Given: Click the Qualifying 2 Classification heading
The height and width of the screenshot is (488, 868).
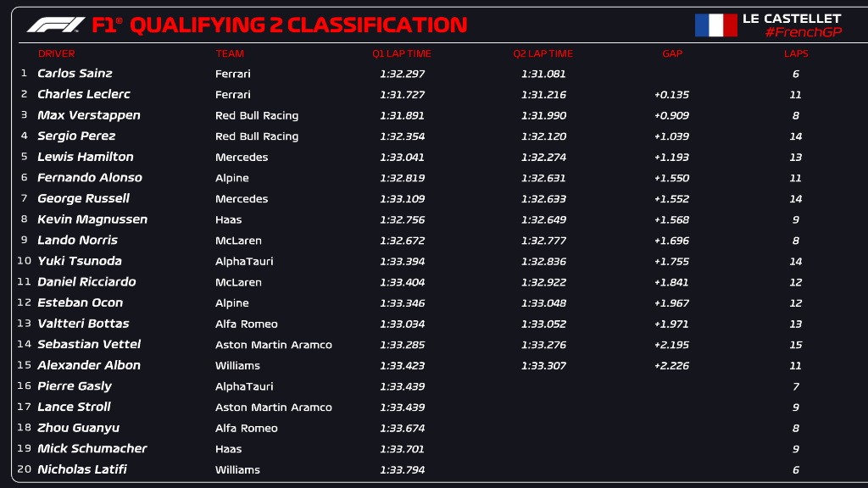Looking at the screenshot, I should click(298, 25).
